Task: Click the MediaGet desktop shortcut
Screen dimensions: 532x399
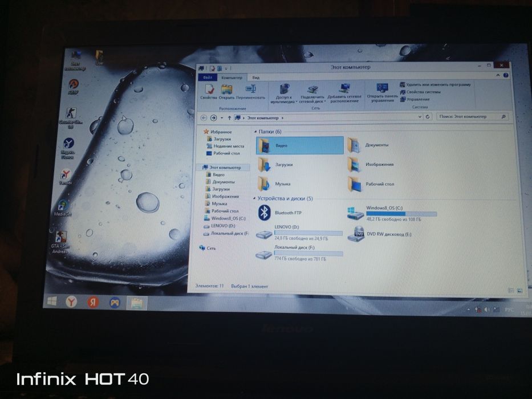Action: 63,208
